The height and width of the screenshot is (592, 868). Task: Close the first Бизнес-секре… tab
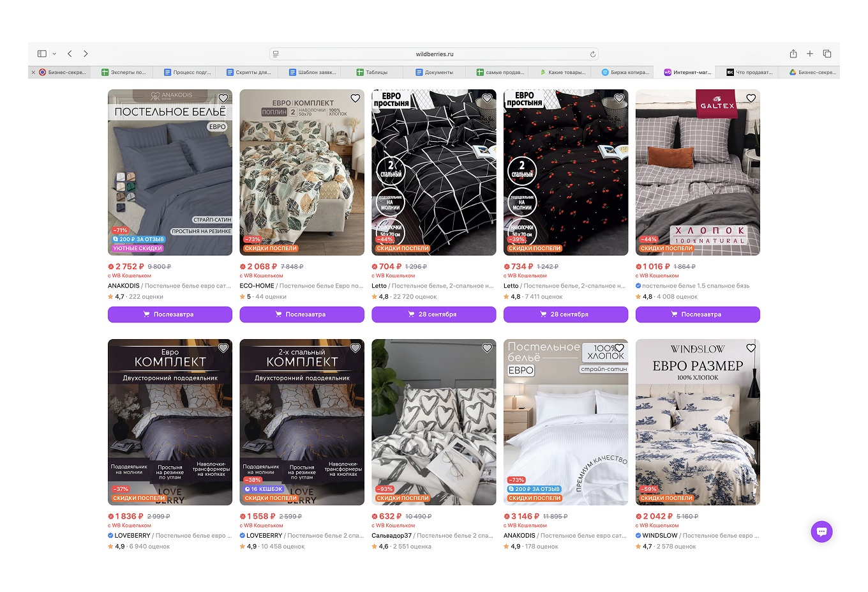click(x=33, y=72)
